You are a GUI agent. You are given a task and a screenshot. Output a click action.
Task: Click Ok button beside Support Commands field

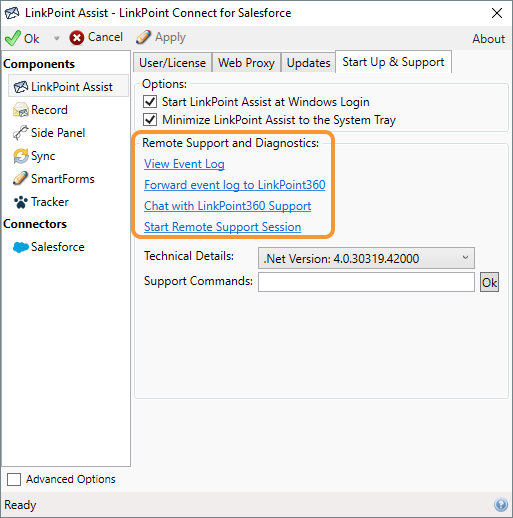coord(489,282)
